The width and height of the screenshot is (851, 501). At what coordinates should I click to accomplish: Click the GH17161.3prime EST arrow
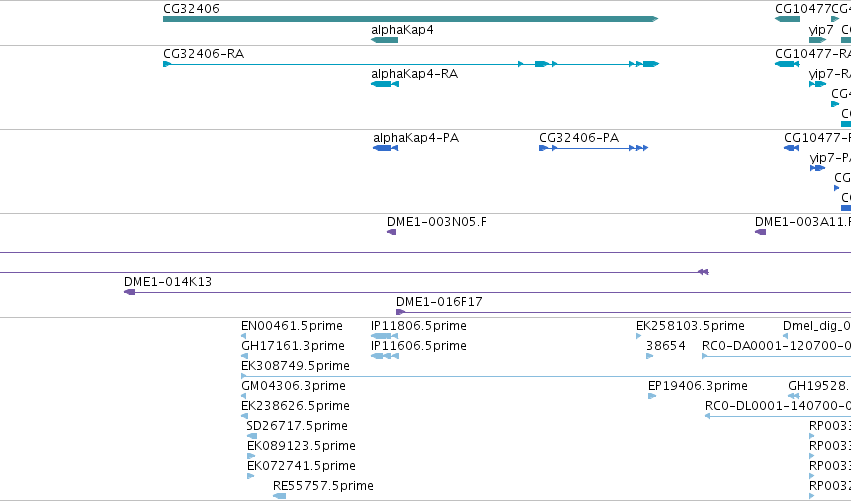click(x=244, y=356)
